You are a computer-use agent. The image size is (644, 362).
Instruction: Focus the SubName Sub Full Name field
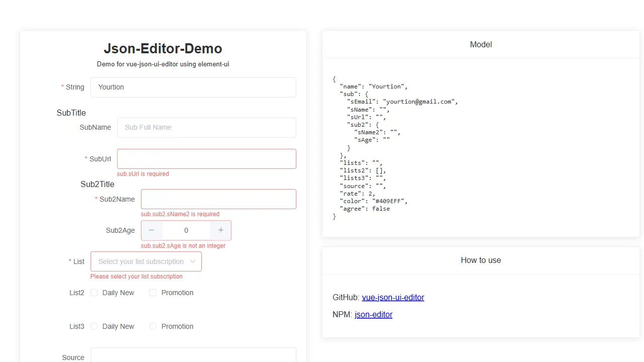coord(207,127)
